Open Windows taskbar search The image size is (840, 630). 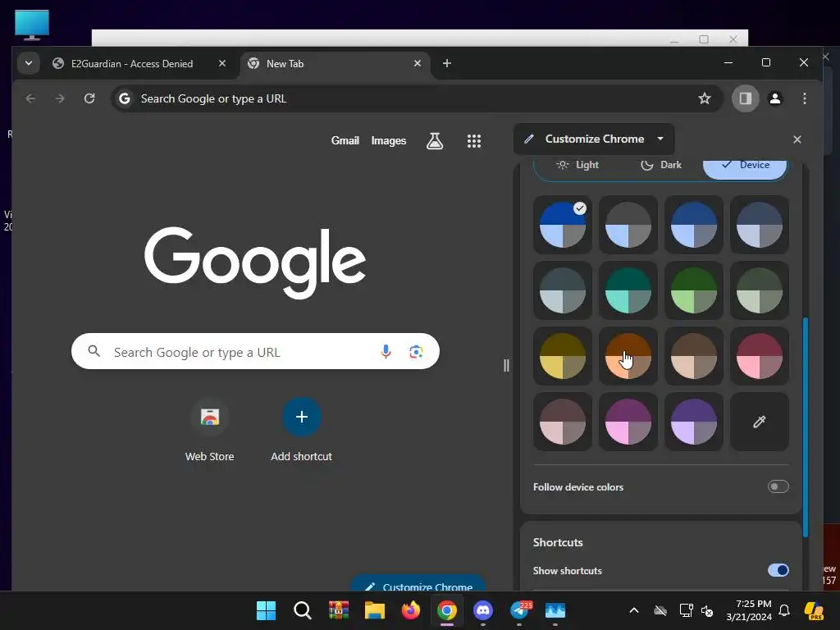303,610
